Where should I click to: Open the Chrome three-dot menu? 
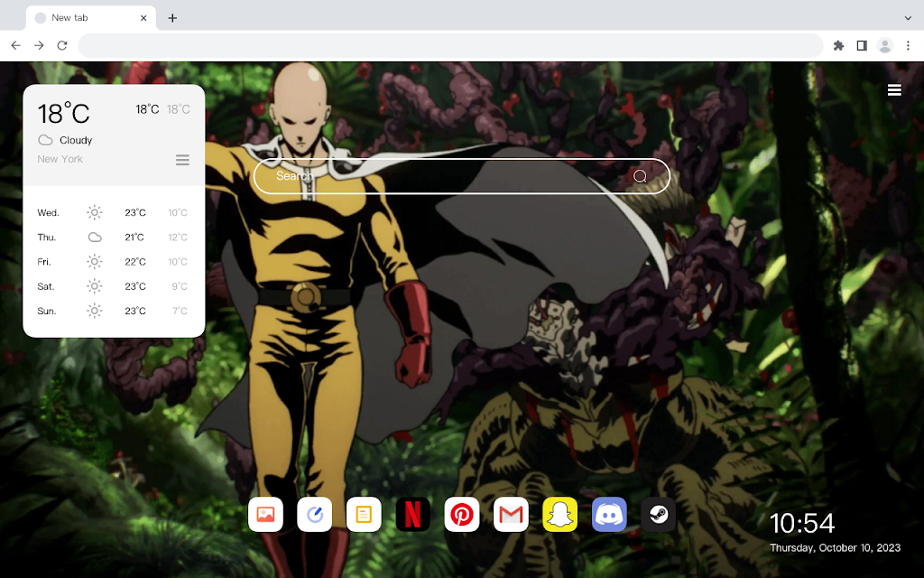[x=908, y=45]
